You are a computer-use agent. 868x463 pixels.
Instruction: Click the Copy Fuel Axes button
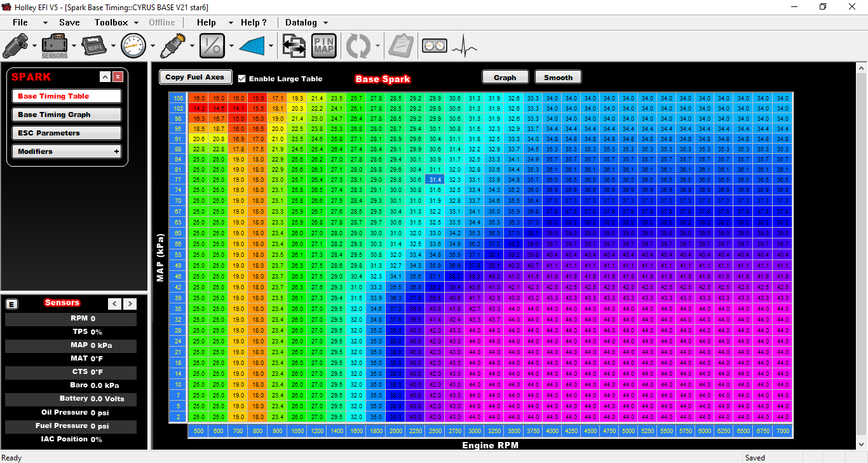(195, 77)
